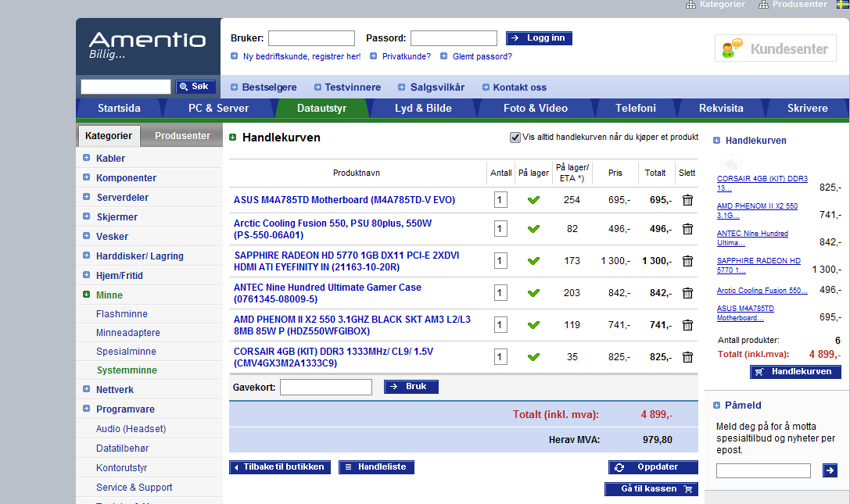The height and width of the screenshot is (504, 850).
Task: Click stock checkmark for CORSAIR 4GB row
Action: pos(533,356)
